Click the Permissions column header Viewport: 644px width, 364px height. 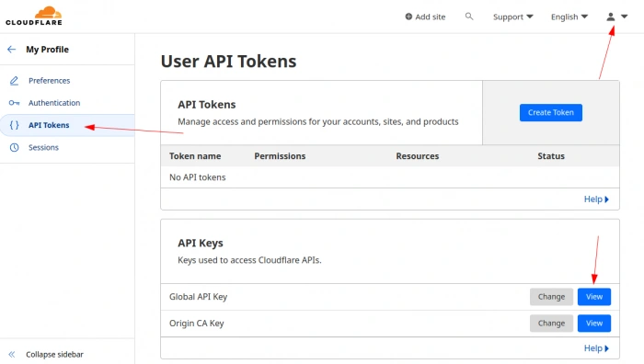tap(280, 156)
